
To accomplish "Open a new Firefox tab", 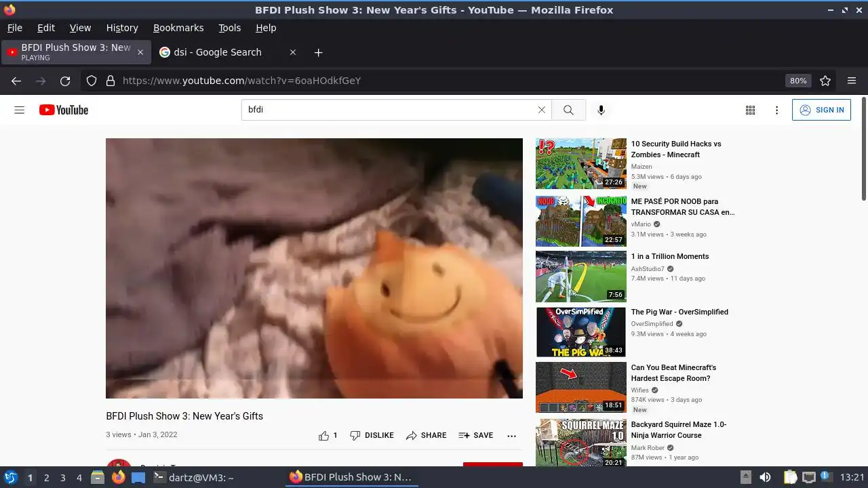I will pyautogui.click(x=319, y=52).
